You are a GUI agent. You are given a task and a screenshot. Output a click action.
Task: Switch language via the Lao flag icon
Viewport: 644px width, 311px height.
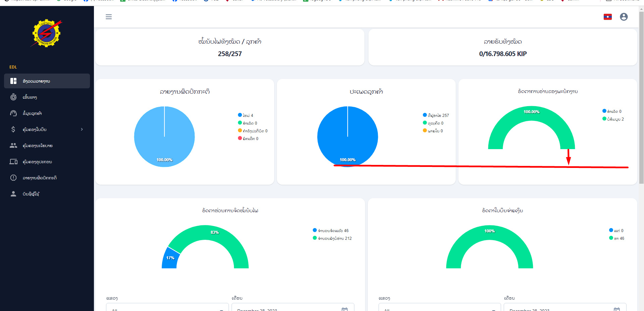[608, 17]
